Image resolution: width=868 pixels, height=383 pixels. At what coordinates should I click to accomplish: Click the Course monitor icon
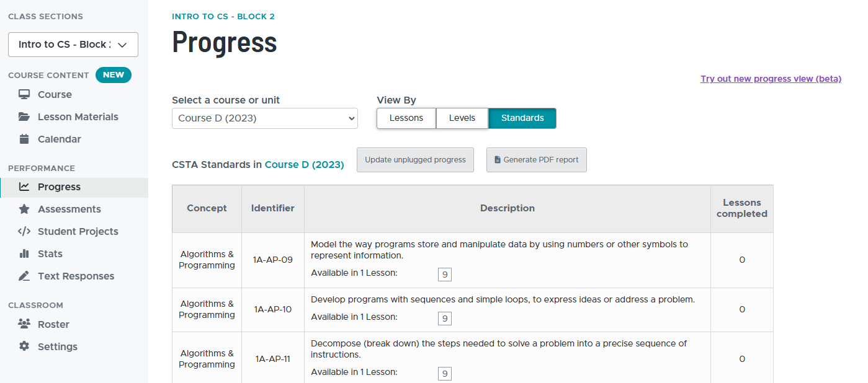coord(24,95)
